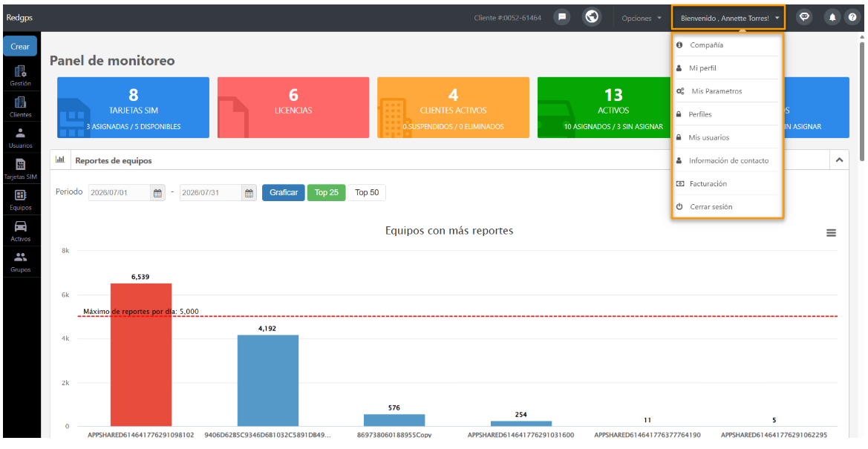Select Mis usuarios in the user menu
This screenshot has height=449, width=868.
(728, 137)
